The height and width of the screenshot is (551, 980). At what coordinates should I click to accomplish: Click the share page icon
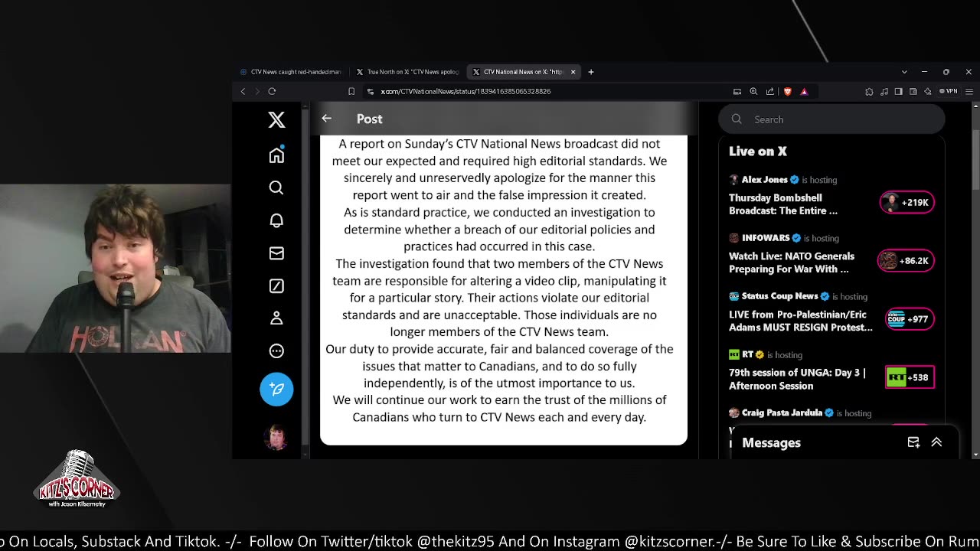coord(770,91)
